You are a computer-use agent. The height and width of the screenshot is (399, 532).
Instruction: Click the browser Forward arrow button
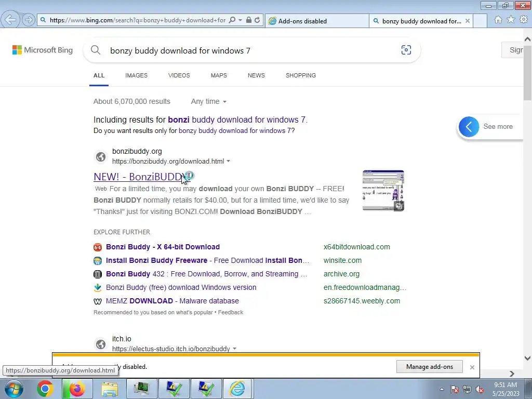tap(29, 20)
